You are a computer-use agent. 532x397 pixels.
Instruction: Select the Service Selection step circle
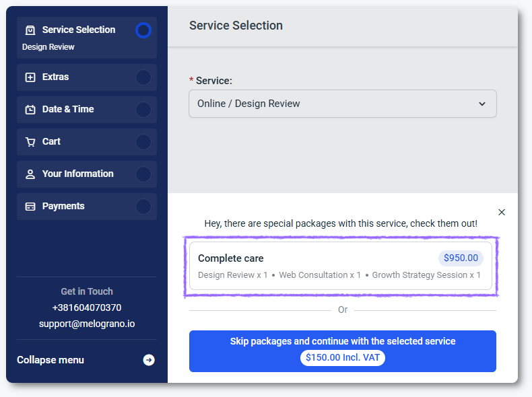tap(143, 30)
